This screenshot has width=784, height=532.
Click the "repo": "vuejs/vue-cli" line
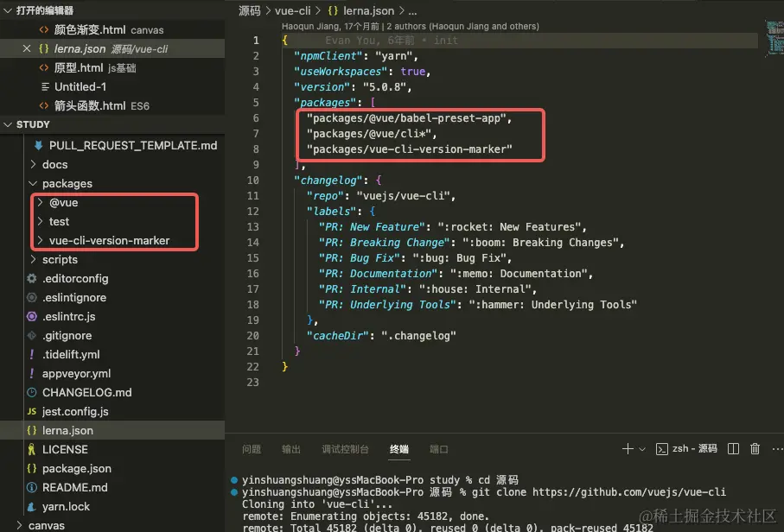point(381,196)
